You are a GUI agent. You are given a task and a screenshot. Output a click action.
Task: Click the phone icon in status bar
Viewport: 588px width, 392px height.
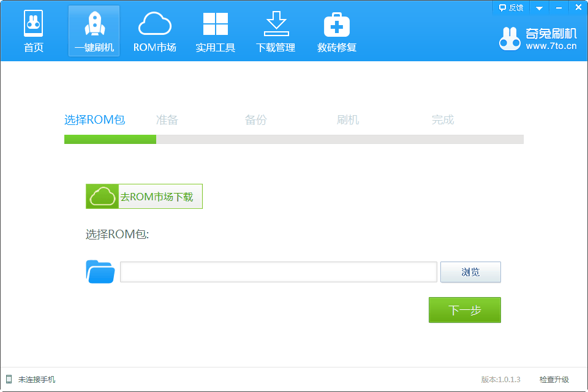coord(9,379)
